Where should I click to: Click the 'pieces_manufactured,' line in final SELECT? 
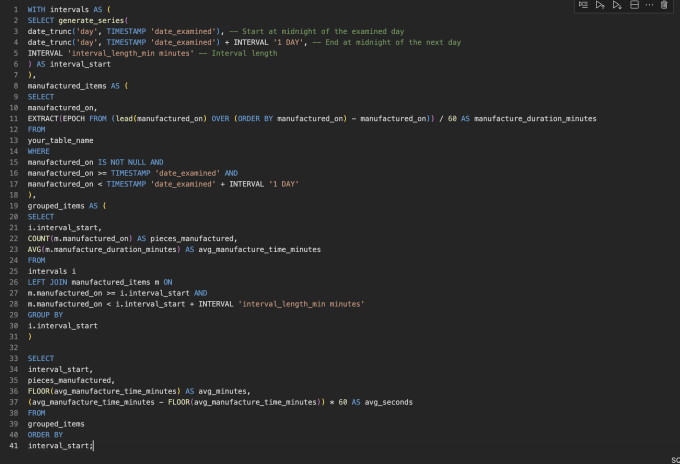71,380
